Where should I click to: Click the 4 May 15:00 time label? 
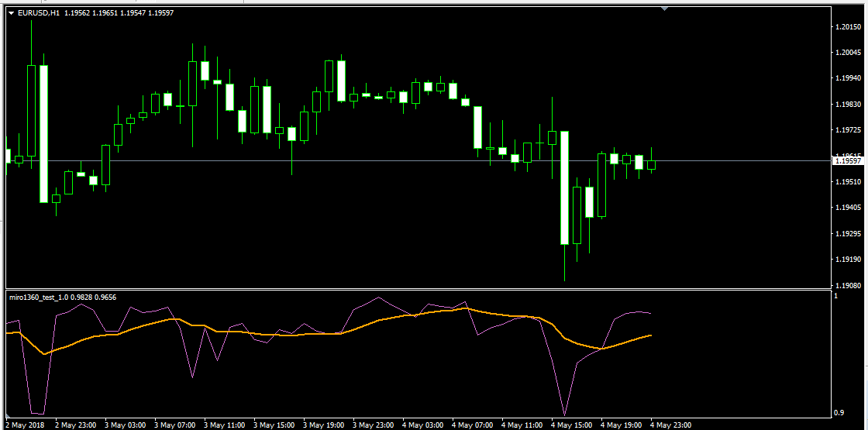tap(573, 425)
